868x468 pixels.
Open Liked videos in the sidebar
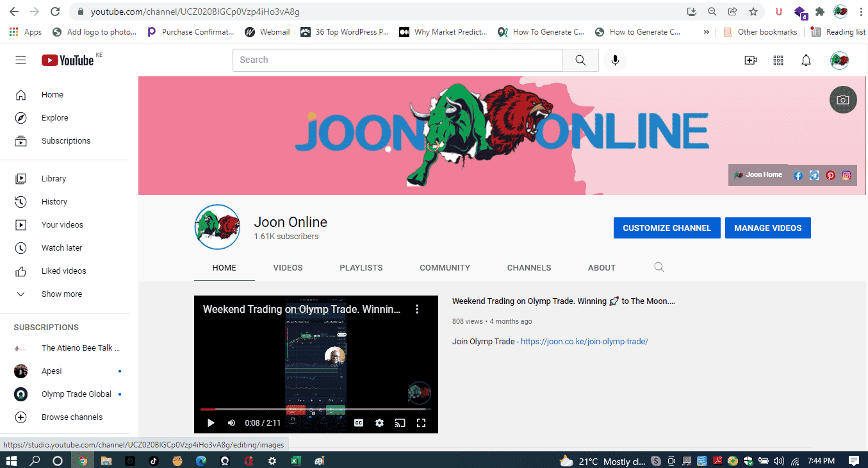[x=65, y=271]
